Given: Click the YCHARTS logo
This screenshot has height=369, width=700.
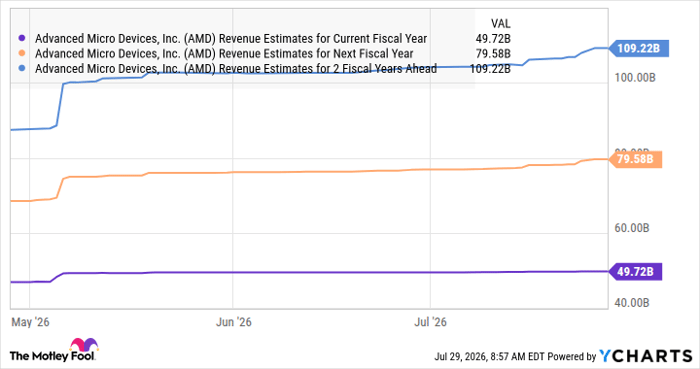Looking at the screenshot, I should click(646, 356).
